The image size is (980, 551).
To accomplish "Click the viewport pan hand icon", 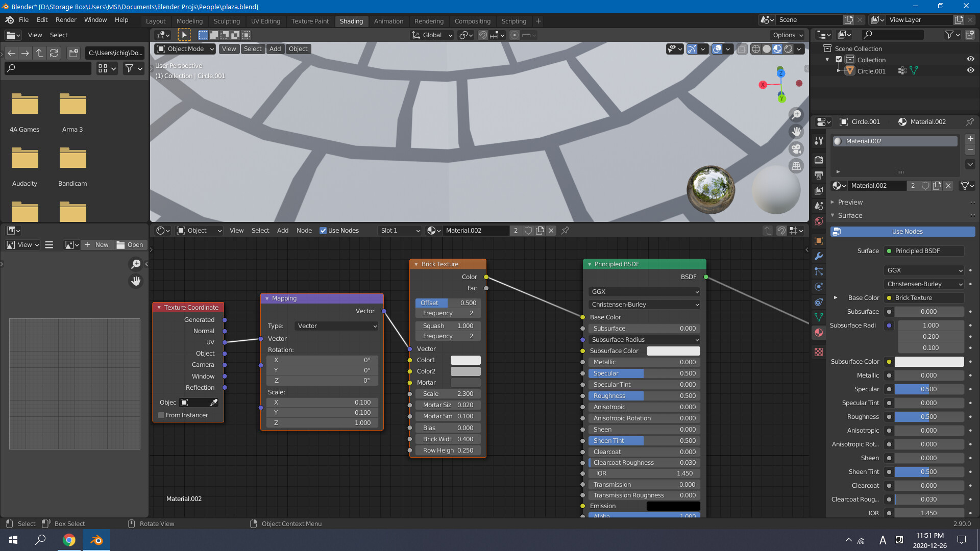I will pyautogui.click(x=796, y=132).
